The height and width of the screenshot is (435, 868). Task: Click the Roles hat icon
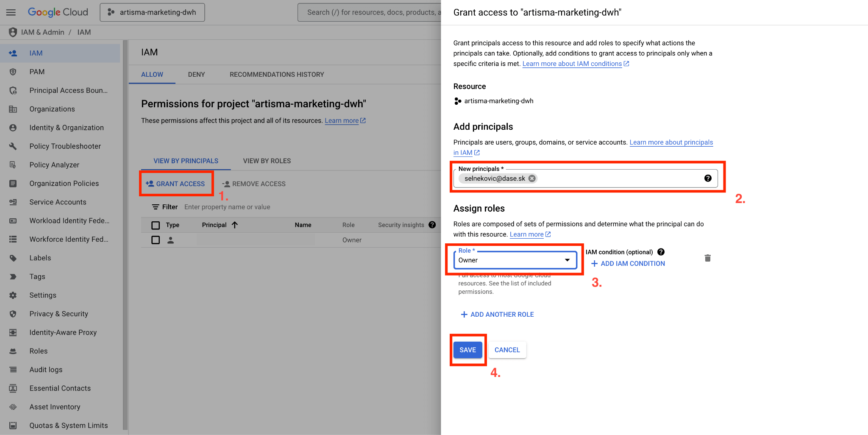click(x=13, y=351)
